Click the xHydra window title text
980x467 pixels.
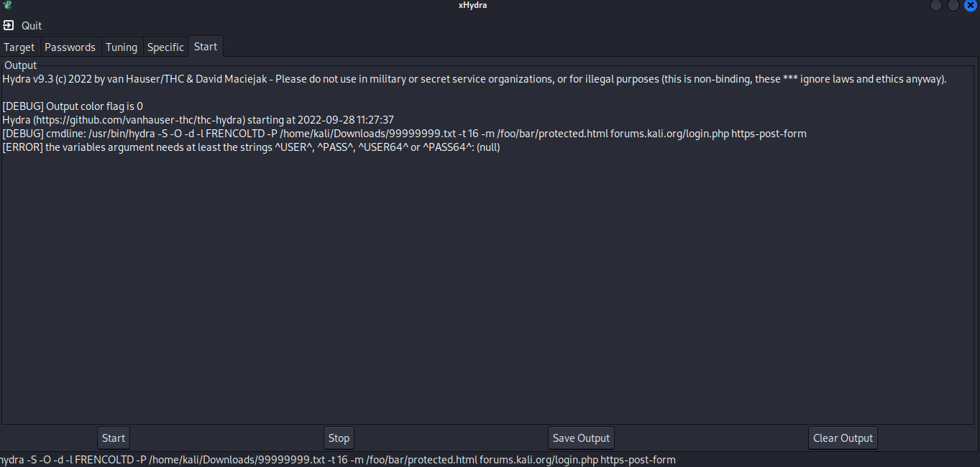click(x=473, y=5)
